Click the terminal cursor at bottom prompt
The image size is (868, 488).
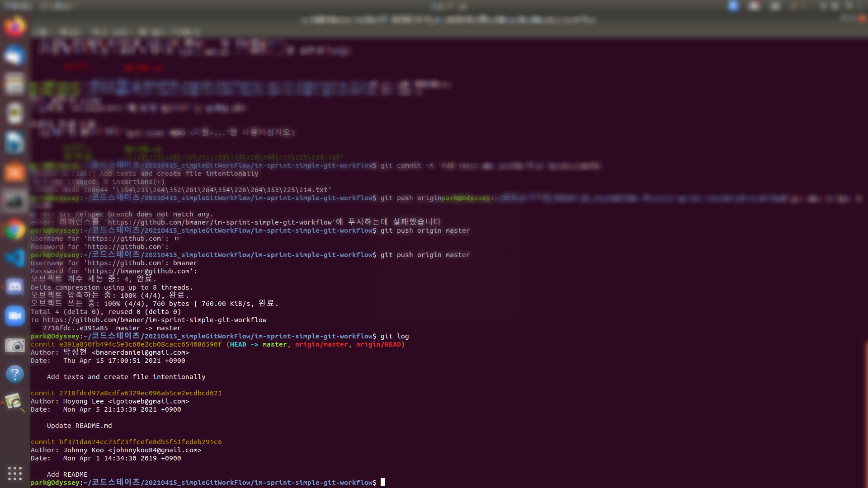click(x=382, y=482)
